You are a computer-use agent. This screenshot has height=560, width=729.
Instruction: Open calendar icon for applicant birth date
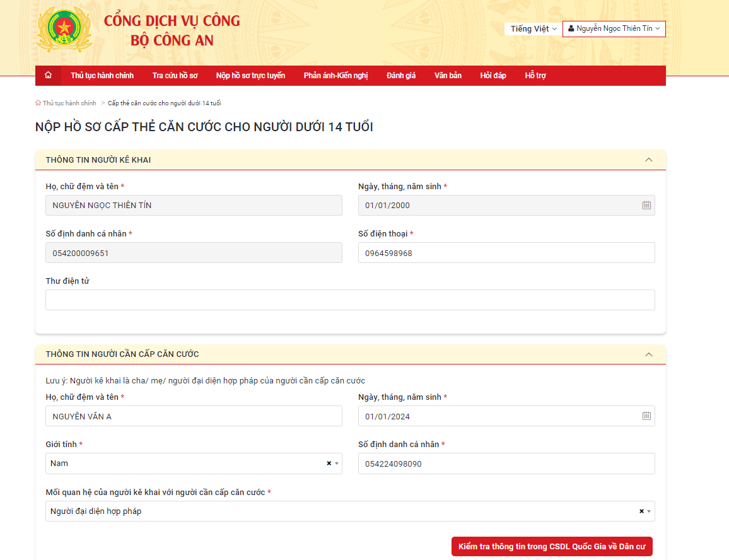(x=646, y=416)
